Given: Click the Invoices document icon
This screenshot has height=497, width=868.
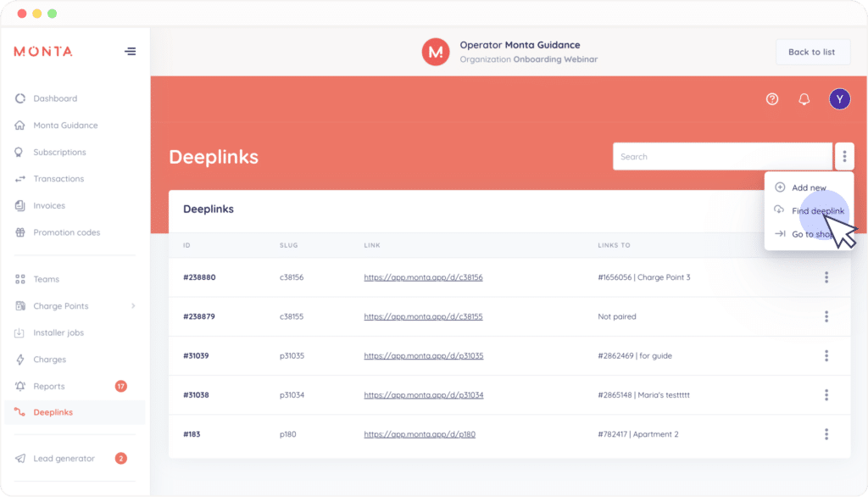Looking at the screenshot, I should [x=20, y=205].
